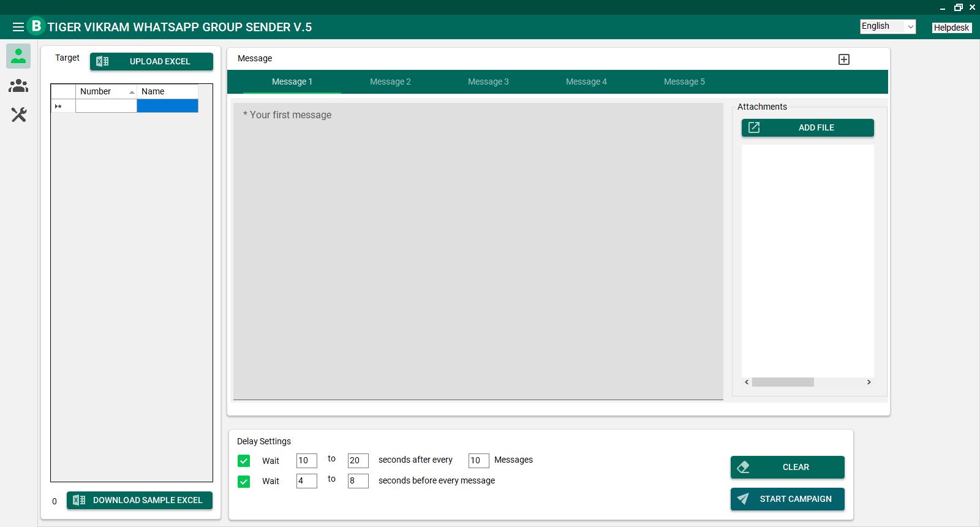Viewport: 980px width, 527px height.
Task: Click the paper plane icon on Start Campaign
Action: (x=743, y=499)
